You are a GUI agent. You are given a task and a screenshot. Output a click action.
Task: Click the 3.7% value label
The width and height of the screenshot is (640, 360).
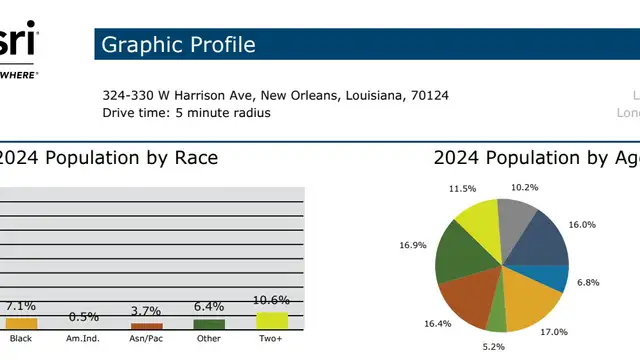coord(146,311)
